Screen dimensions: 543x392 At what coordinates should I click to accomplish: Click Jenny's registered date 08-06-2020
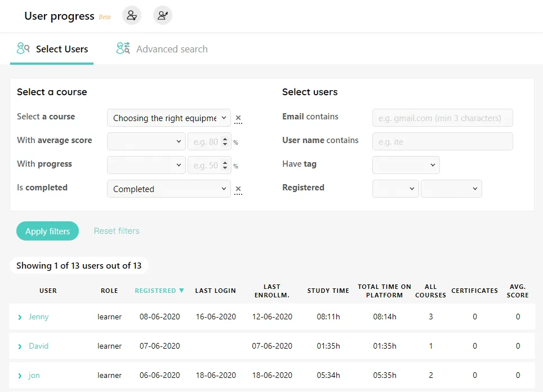coord(159,317)
